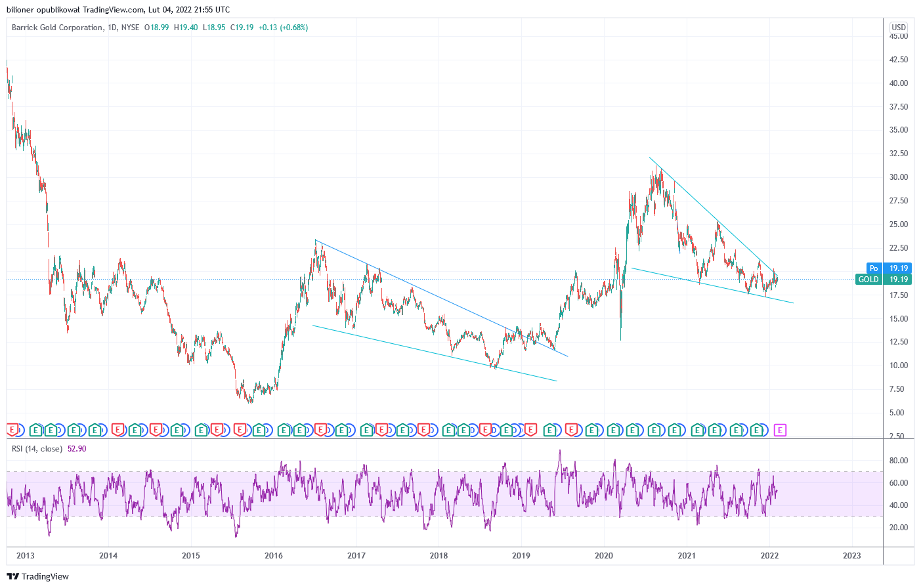Viewport: 921px width, 588px height.
Task: Click the 22.50 price axis label
Action: point(899,248)
